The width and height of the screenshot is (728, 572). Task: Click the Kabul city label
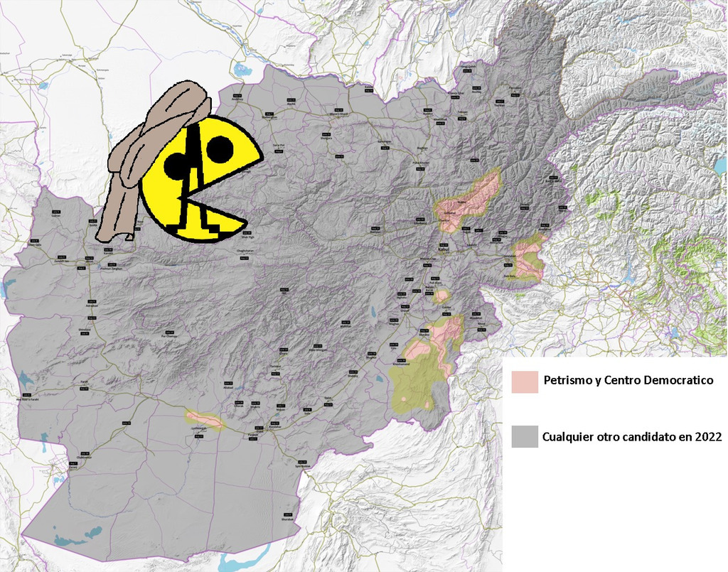[x=446, y=251]
